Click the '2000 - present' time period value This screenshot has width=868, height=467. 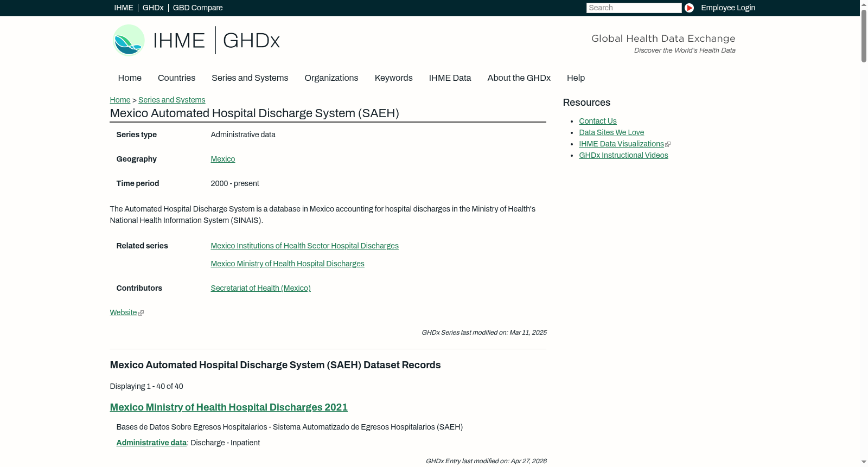click(x=235, y=183)
